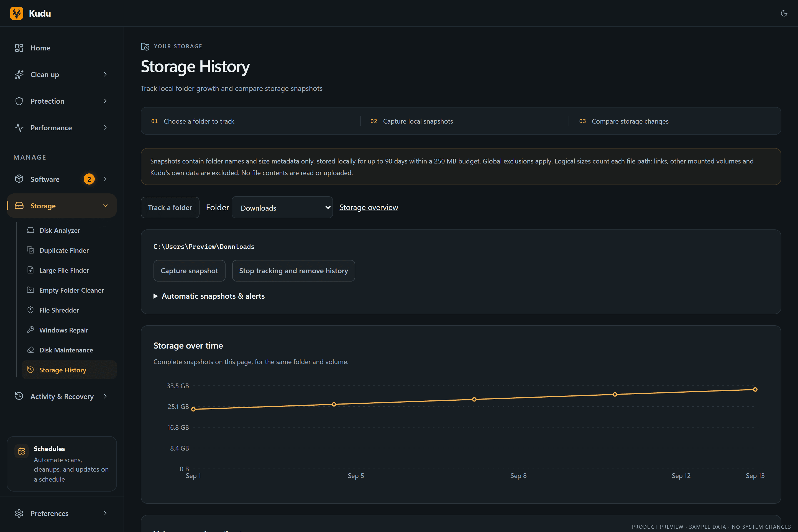
Task: Click Capture snapshot button
Action: [189, 271]
